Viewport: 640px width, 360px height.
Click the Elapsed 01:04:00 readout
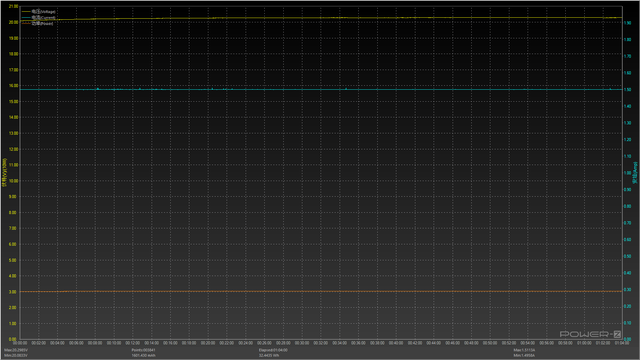point(273,350)
